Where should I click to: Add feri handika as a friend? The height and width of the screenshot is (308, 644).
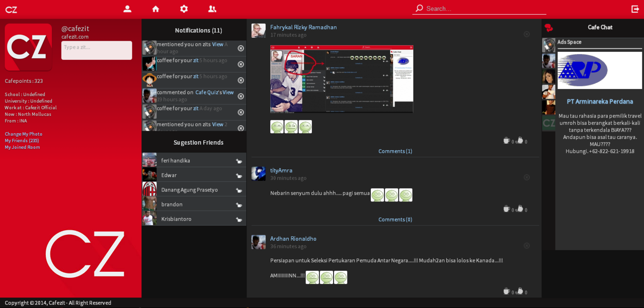click(239, 161)
